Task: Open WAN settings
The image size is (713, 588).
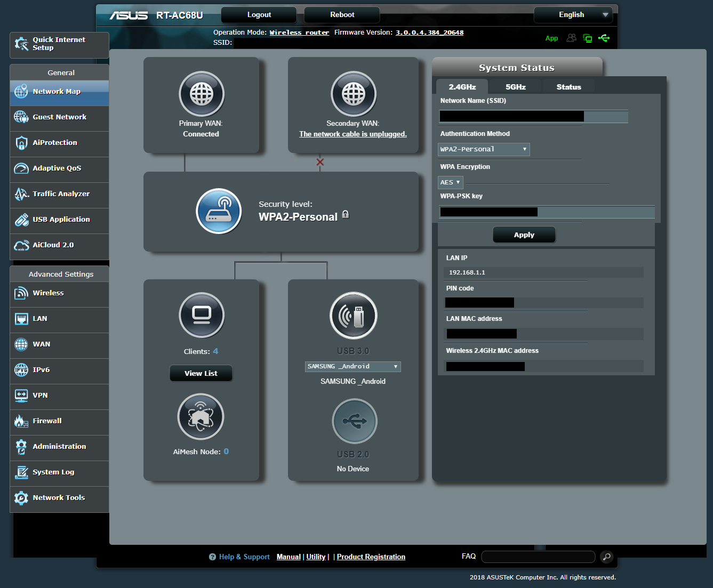Action: [x=59, y=344]
